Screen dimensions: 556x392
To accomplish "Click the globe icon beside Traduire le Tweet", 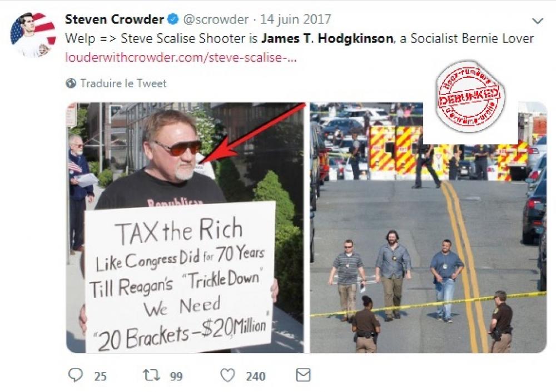I will (71, 83).
